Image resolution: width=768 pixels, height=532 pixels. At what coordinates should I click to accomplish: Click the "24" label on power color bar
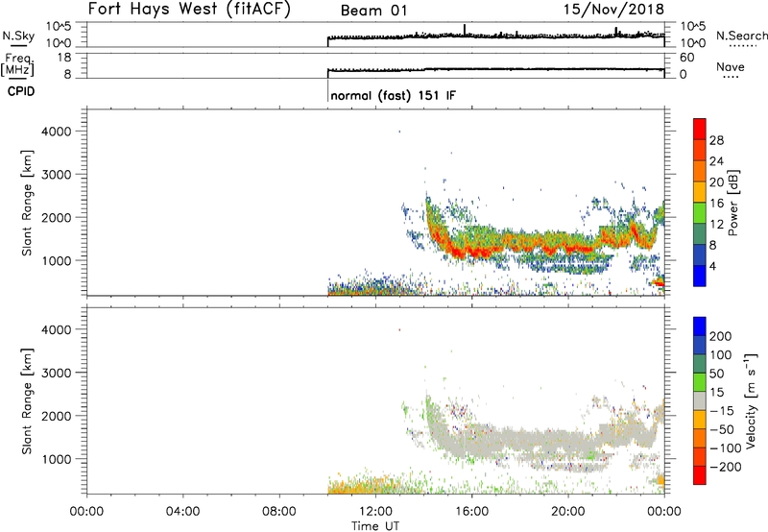[x=716, y=161]
